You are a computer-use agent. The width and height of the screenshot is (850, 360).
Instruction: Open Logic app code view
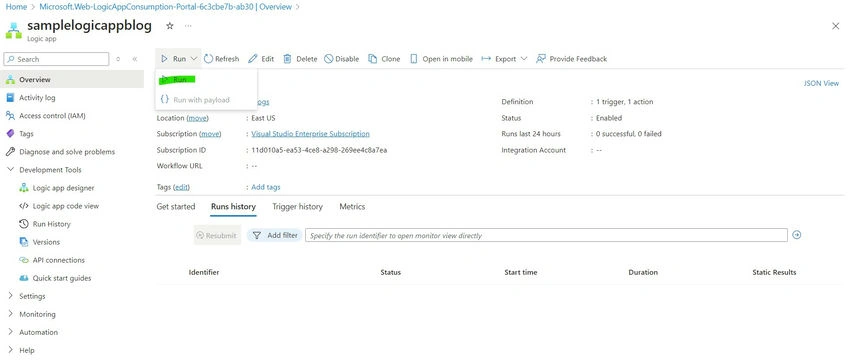click(66, 206)
